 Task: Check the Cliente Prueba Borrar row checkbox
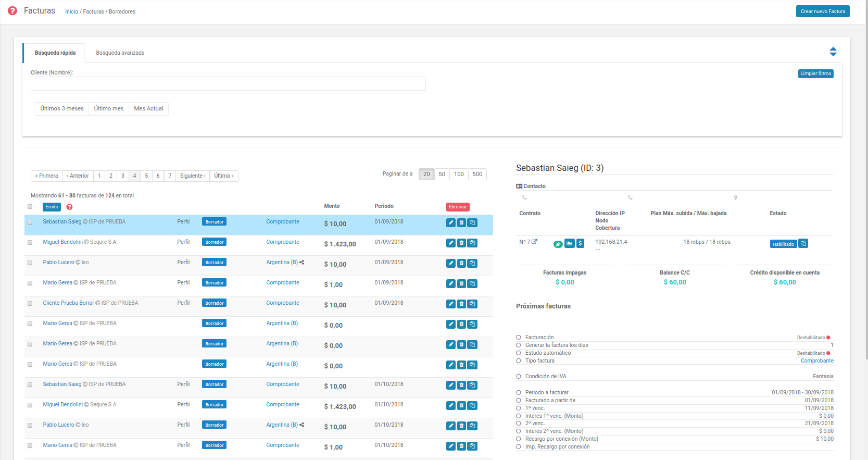click(30, 303)
